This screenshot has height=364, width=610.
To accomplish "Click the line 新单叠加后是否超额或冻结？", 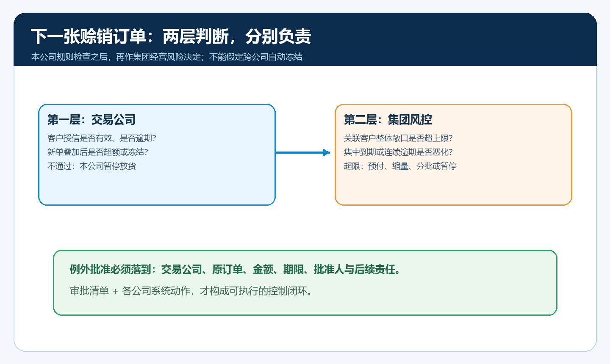I will pyautogui.click(x=98, y=152).
